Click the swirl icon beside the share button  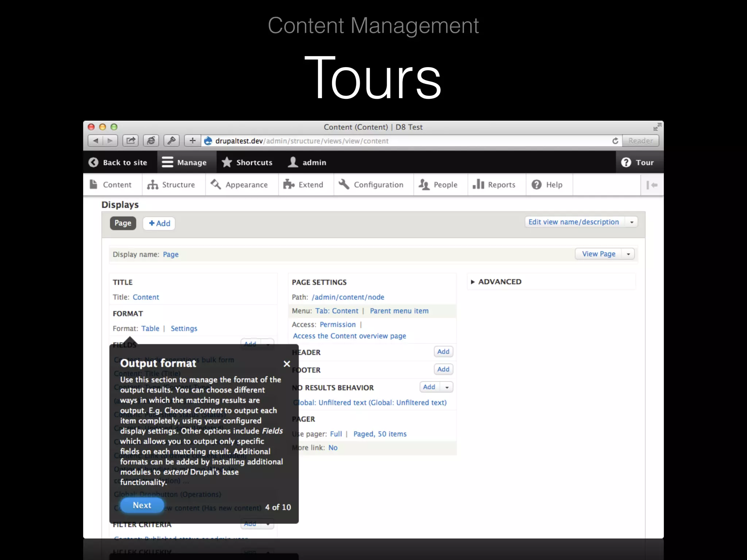(151, 141)
